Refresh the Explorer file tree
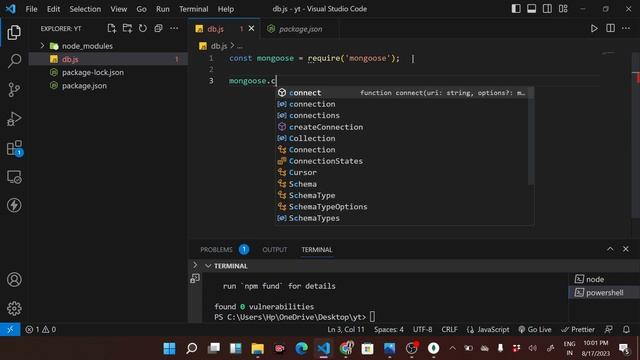The height and width of the screenshot is (360, 640). [142, 28]
